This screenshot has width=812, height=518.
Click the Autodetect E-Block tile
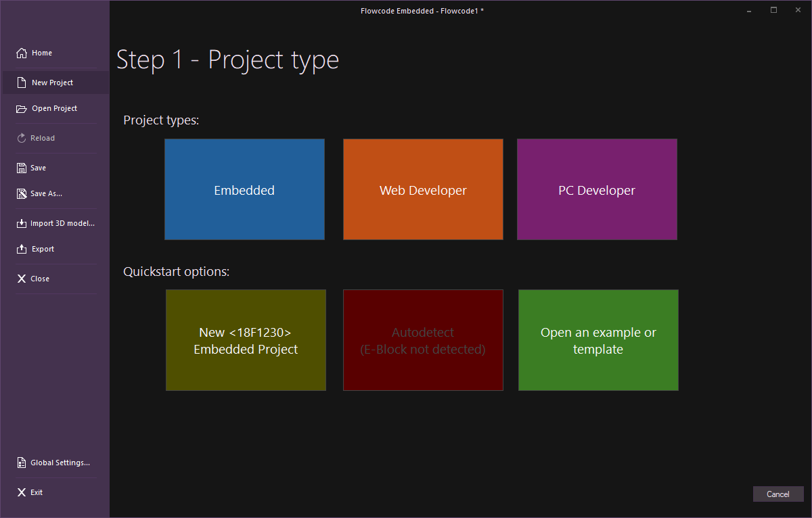point(423,340)
